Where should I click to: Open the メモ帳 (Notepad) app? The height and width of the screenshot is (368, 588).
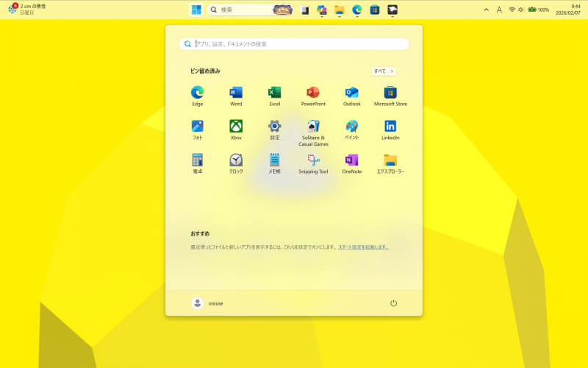coord(274,163)
